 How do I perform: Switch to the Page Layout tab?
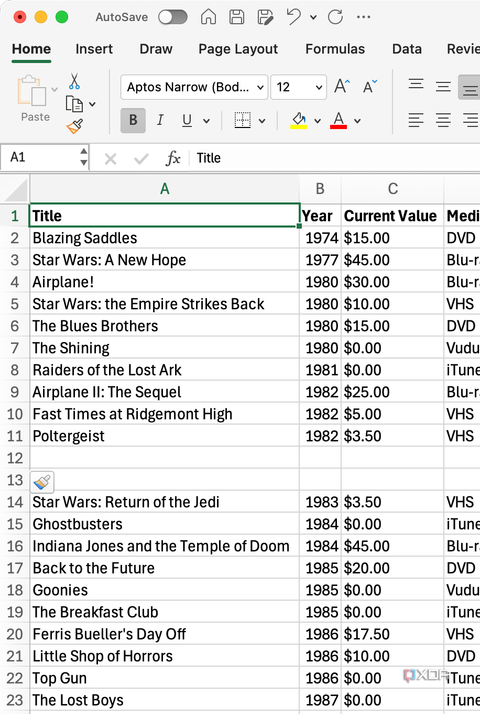click(x=238, y=49)
